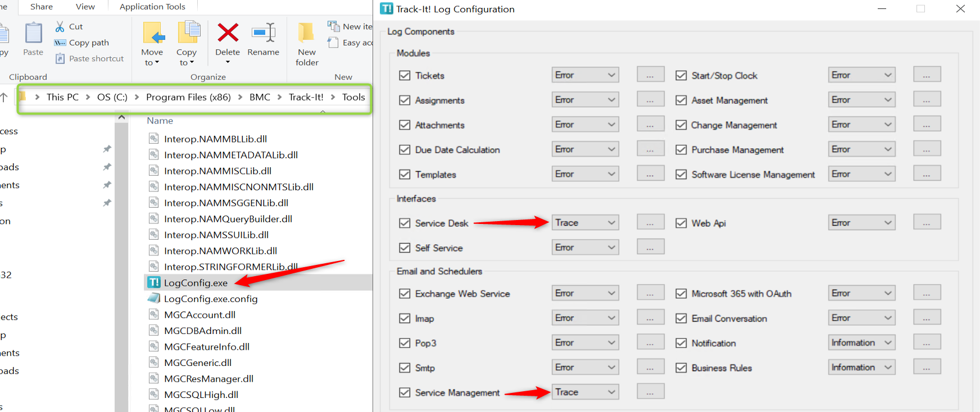The width and height of the screenshot is (980, 412).
Task: Click the MGCGeneric.dll file icon
Action: [153, 362]
